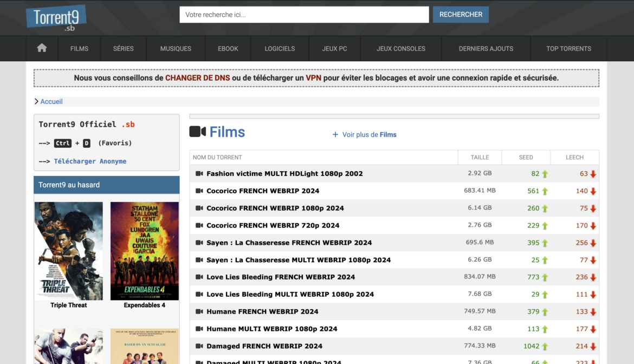The width and height of the screenshot is (634, 364).
Task: Open the CHANGER DE DNS link
Action: (x=197, y=78)
